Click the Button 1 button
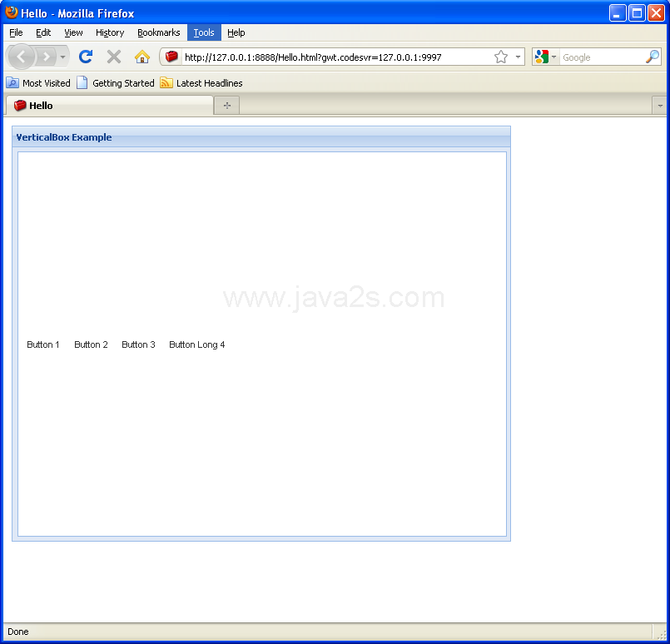The width and height of the screenshot is (670, 644). [x=43, y=344]
